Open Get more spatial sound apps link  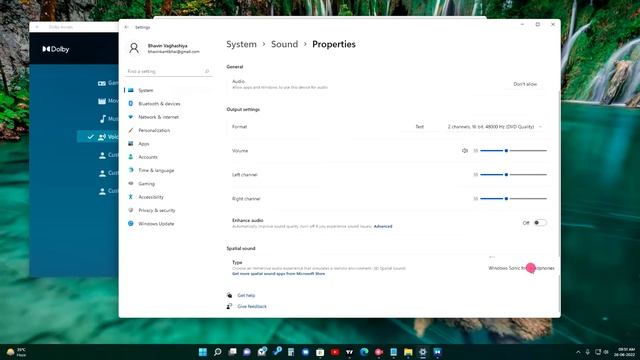[x=278, y=274]
